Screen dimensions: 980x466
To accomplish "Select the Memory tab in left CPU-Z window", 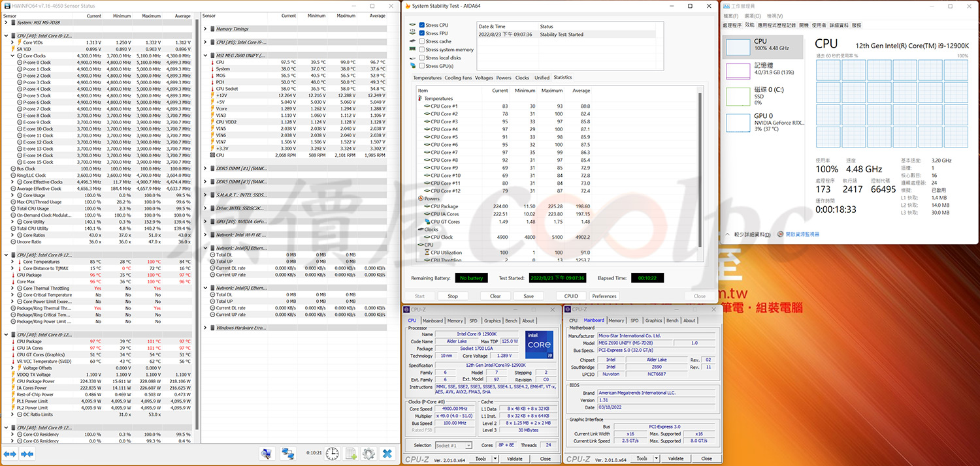I will [x=455, y=320].
